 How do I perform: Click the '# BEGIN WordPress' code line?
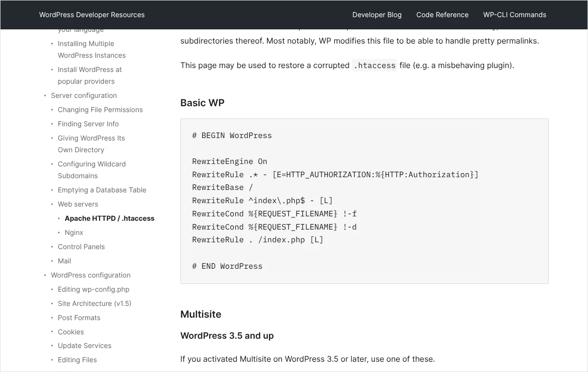[232, 136]
